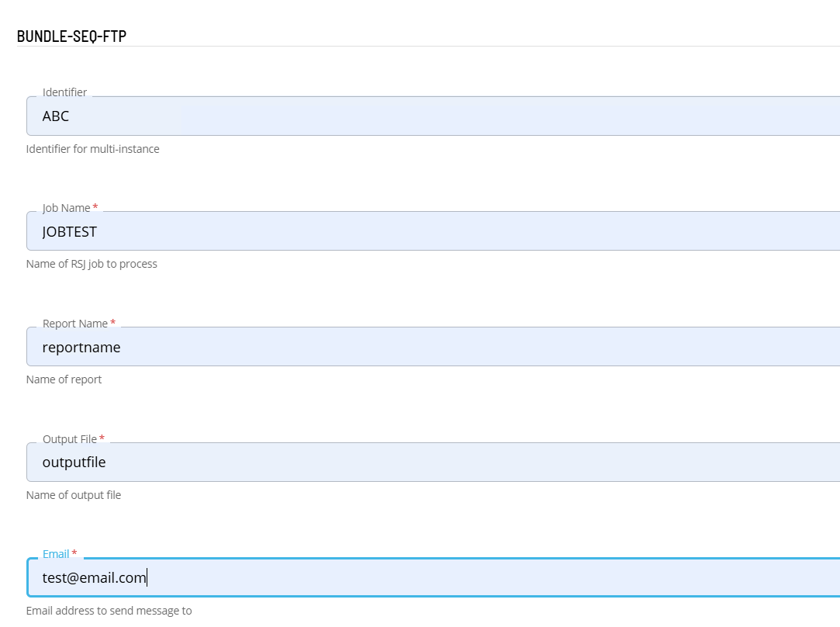This screenshot has width=840, height=627.
Task: Click the floating Job Name label
Action: pos(66,208)
